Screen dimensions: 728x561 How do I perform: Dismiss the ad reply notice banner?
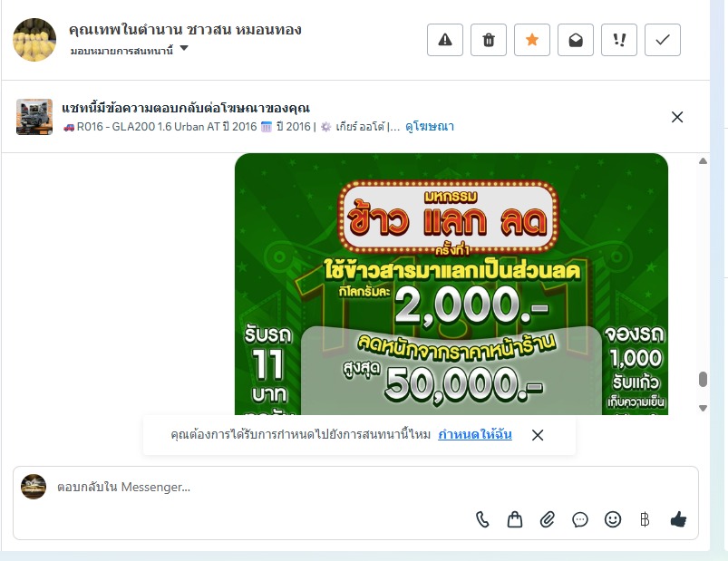click(677, 117)
